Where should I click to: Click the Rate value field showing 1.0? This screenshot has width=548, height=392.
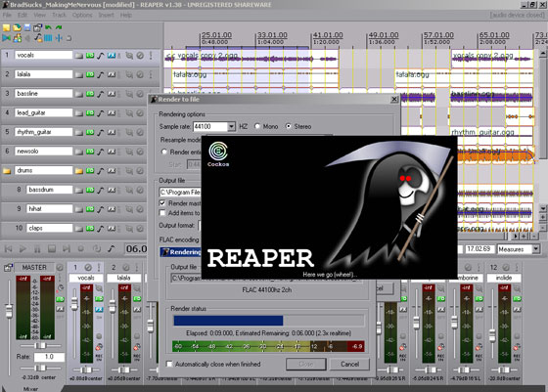49,357
